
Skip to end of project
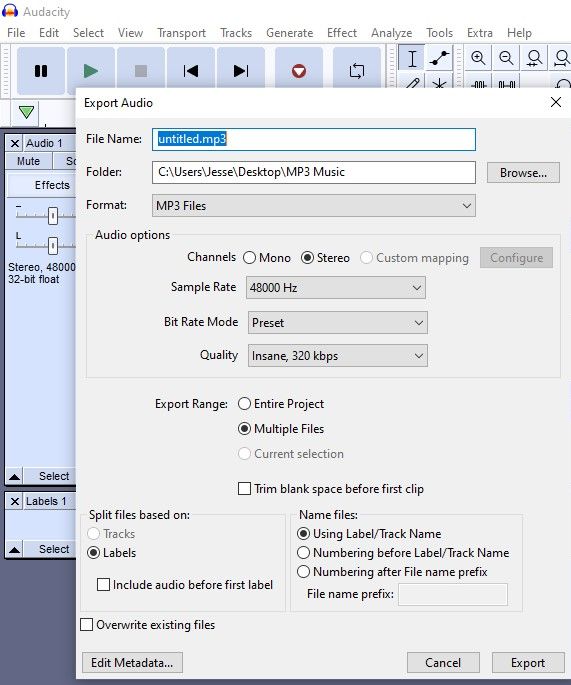(241, 70)
